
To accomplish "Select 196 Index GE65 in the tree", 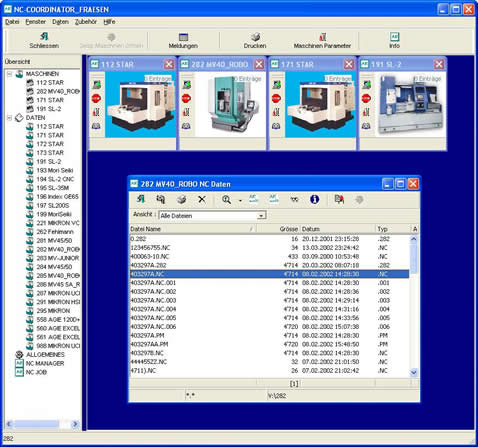I will click(57, 197).
